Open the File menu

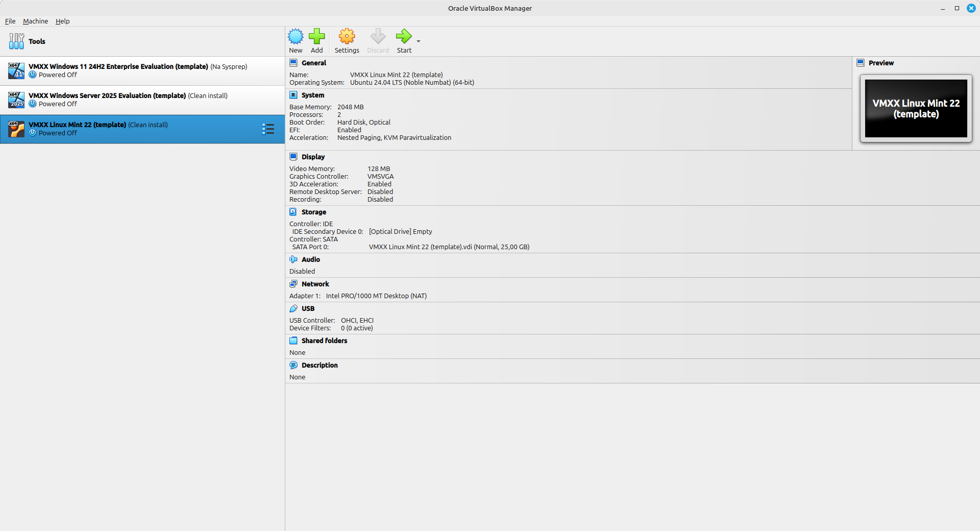(10, 21)
